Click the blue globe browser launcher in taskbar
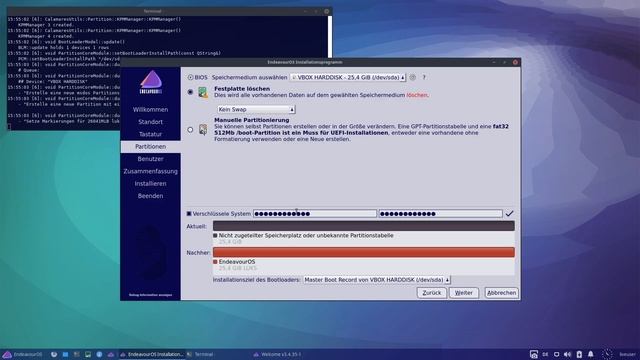This screenshot has width=640, height=360. coord(99,354)
